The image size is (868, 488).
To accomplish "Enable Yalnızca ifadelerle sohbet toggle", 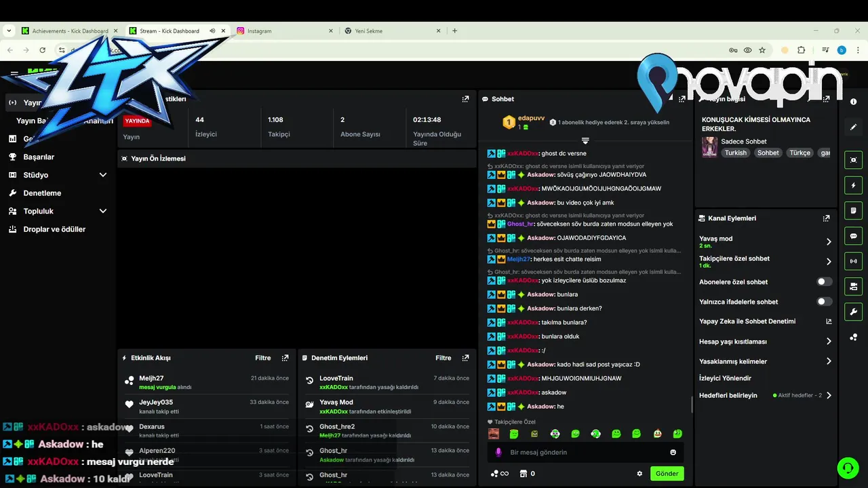I will [825, 302].
